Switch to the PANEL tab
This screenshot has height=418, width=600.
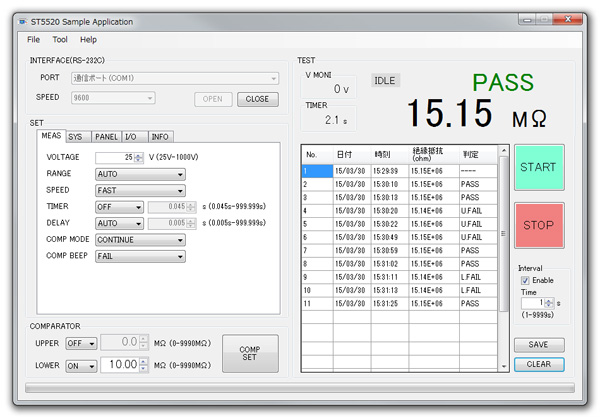coord(106,137)
